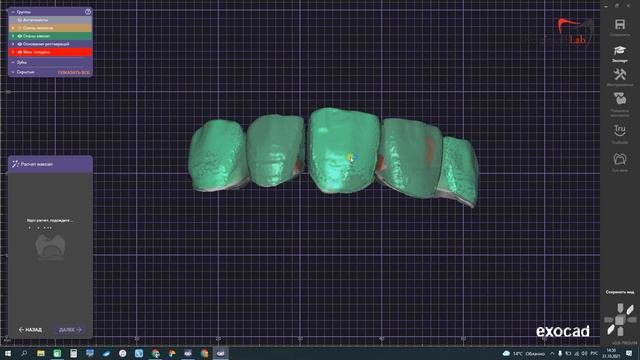
Task: Collapse the Зубы section
Action: coord(13,62)
